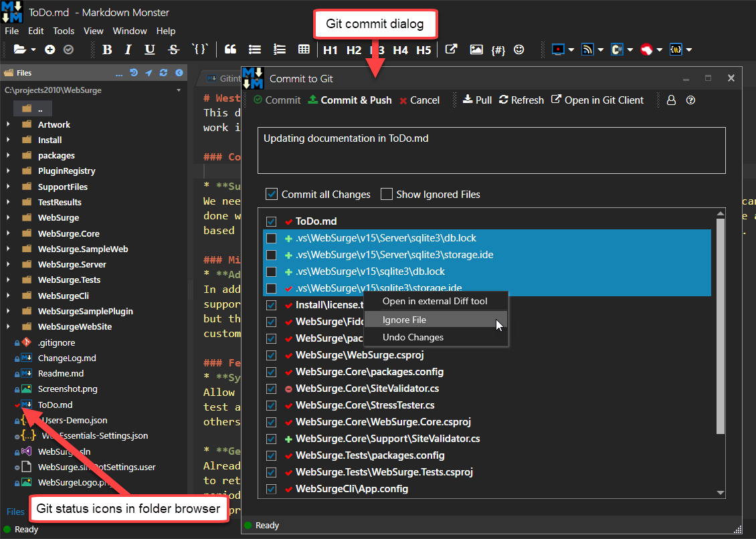Uncheck the WebSurge.Core\SiteValidator.cs checkbox
This screenshot has height=539, width=756.
pyautogui.click(x=272, y=389)
